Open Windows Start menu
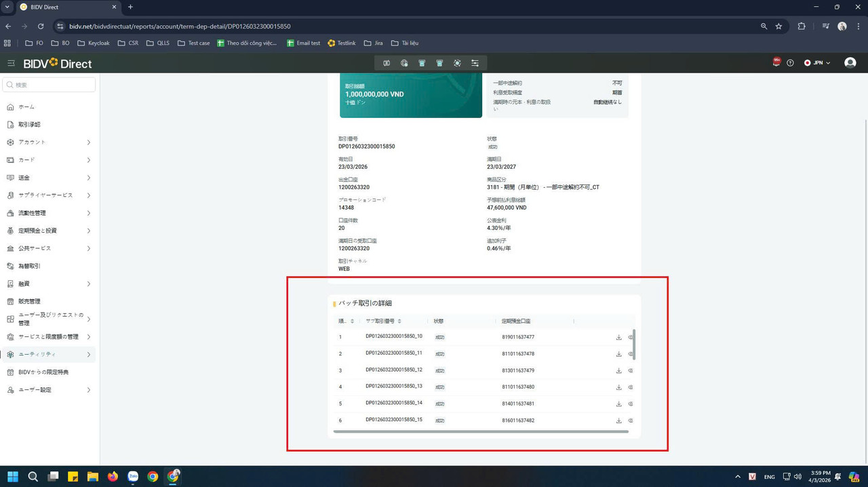Image resolution: width=868 pixels, height=487 pixels. pyautogui.click(x=13, y=476)
